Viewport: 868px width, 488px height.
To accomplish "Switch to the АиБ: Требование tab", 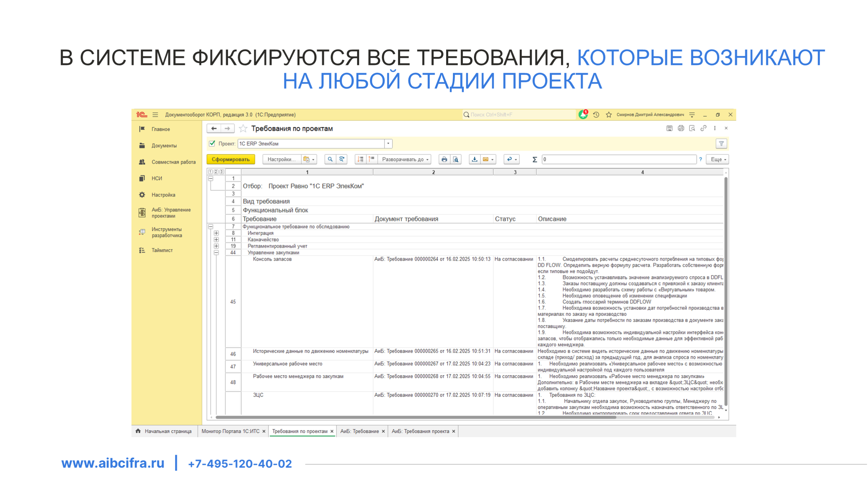I will tap(359, 431).
